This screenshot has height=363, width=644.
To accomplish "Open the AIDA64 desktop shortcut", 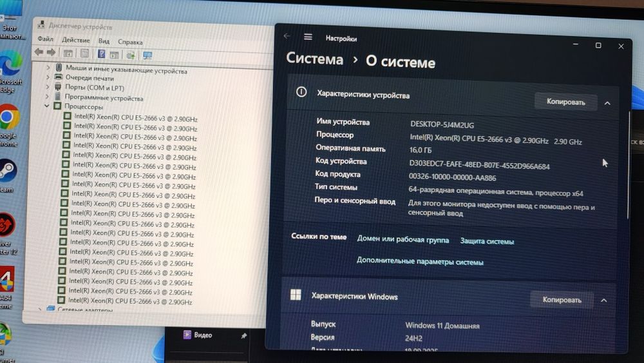I will tap(6, 289).
